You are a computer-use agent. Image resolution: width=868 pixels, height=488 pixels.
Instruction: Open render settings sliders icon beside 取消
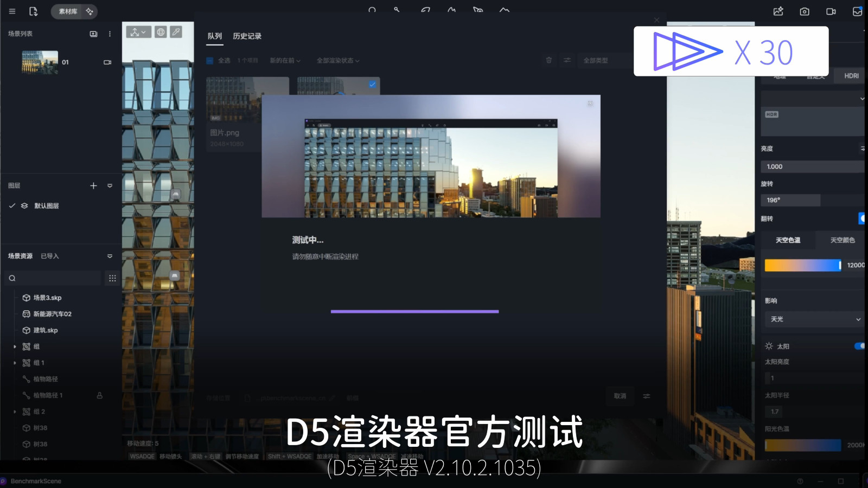[x=647, y=396]
